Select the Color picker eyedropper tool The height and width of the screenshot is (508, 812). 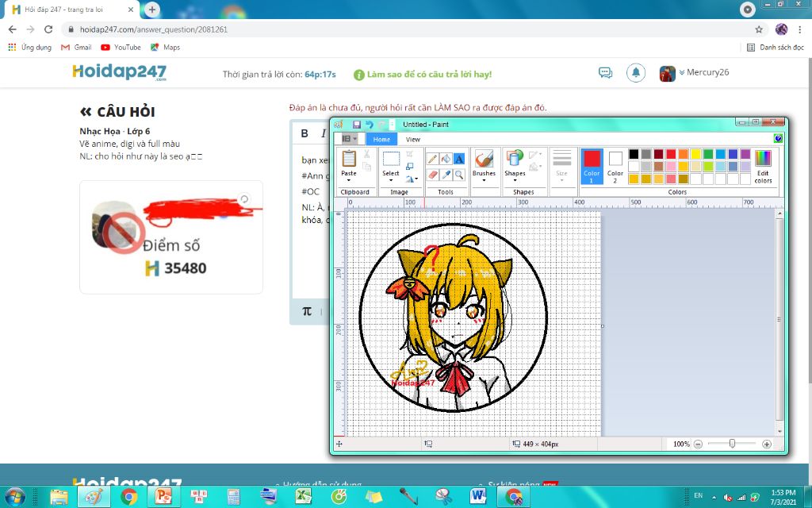pyautogui.click(x=446, y=175)
